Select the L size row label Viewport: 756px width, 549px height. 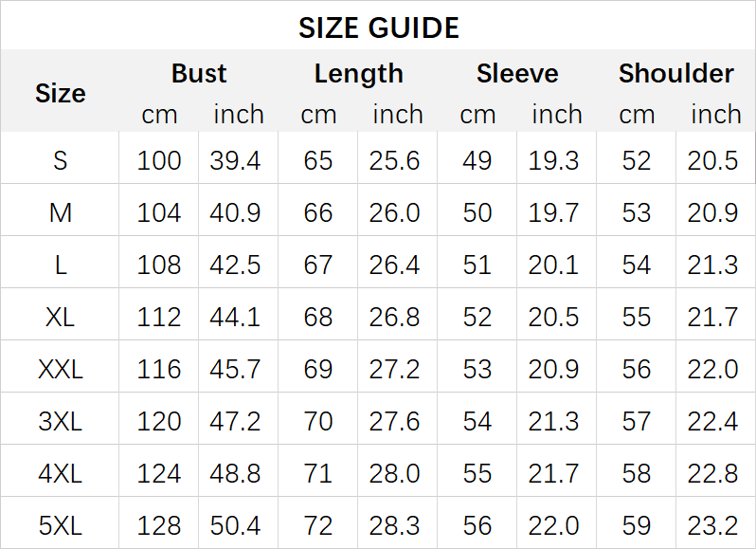[60, 265]
